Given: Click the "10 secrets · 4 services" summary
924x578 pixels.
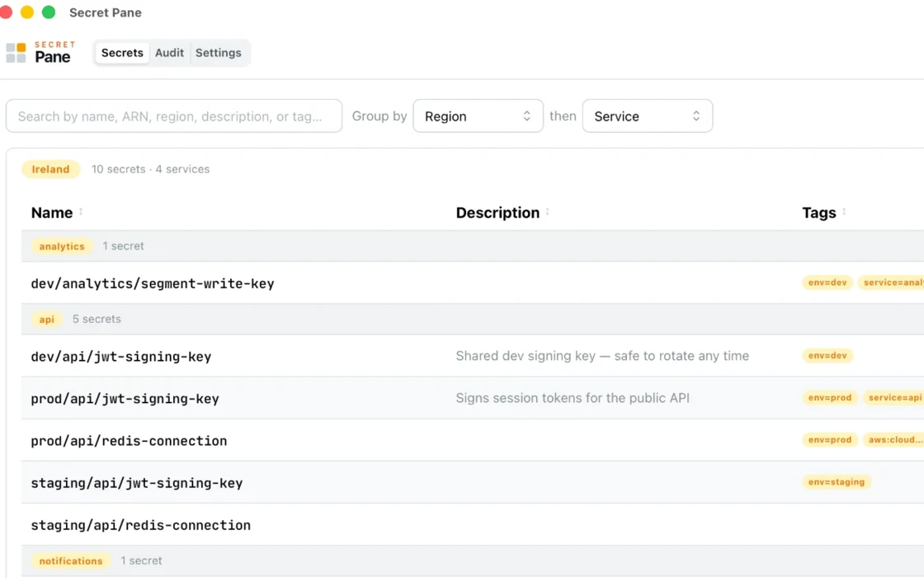Looking at the screenshot, I should click(x=150, y=169).
